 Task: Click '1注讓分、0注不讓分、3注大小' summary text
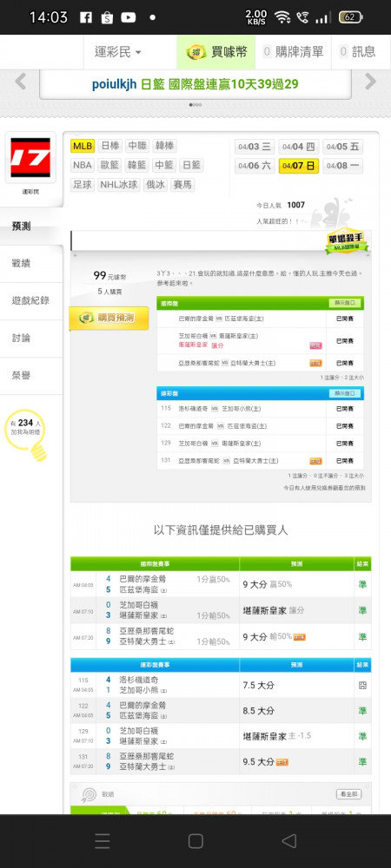[x=326, y=476]
